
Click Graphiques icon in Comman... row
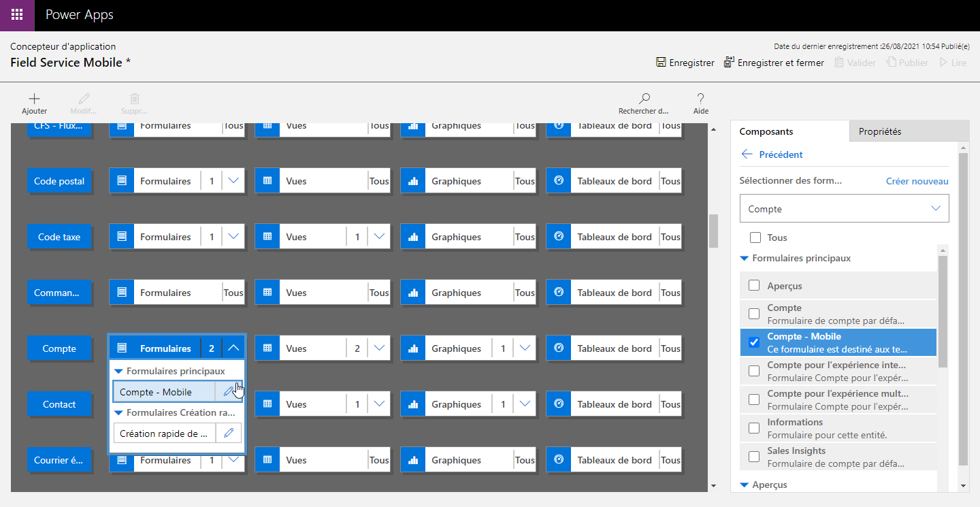point(413,293)
